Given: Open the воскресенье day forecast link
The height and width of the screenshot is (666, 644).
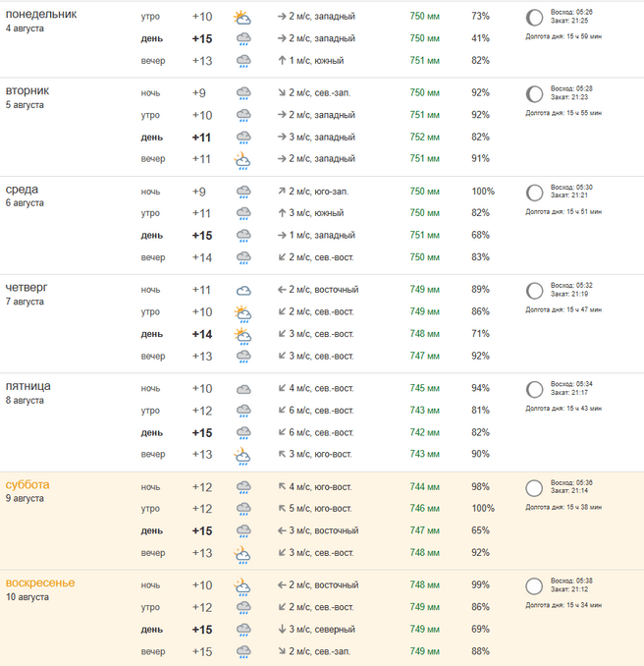Looking at the screenshot, I should (x=40, y=583).
